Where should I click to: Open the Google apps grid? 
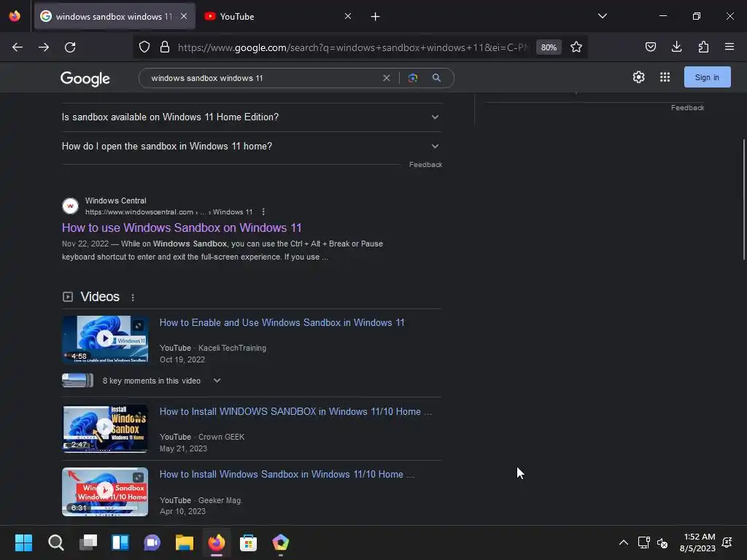pos(665,77)
